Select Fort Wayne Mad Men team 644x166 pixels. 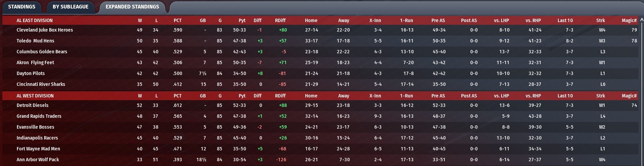coord(38,149)
